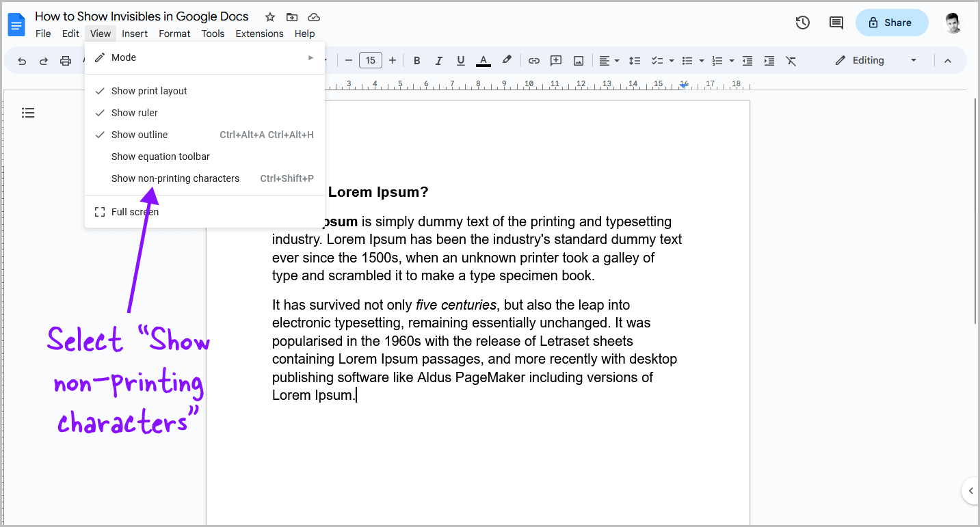Open the line spacing dropdown
980x527 pixels.
[x=635, y=60]
